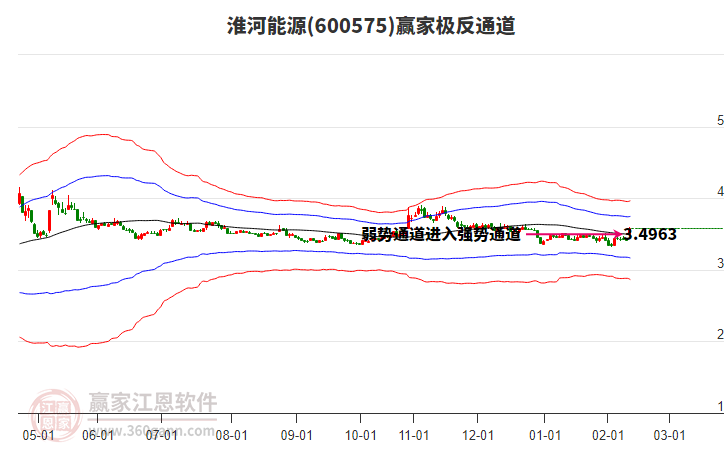
Task: Click the price axis value 5
Action: tap(720, 121)
